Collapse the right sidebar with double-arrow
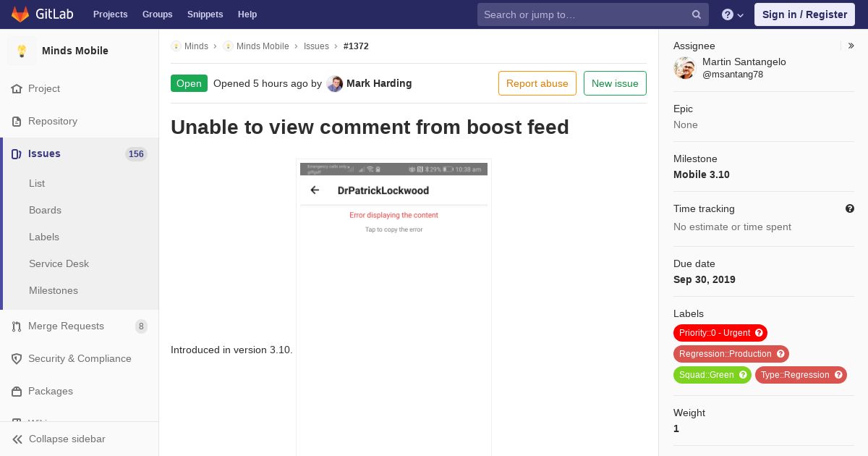 851,46
